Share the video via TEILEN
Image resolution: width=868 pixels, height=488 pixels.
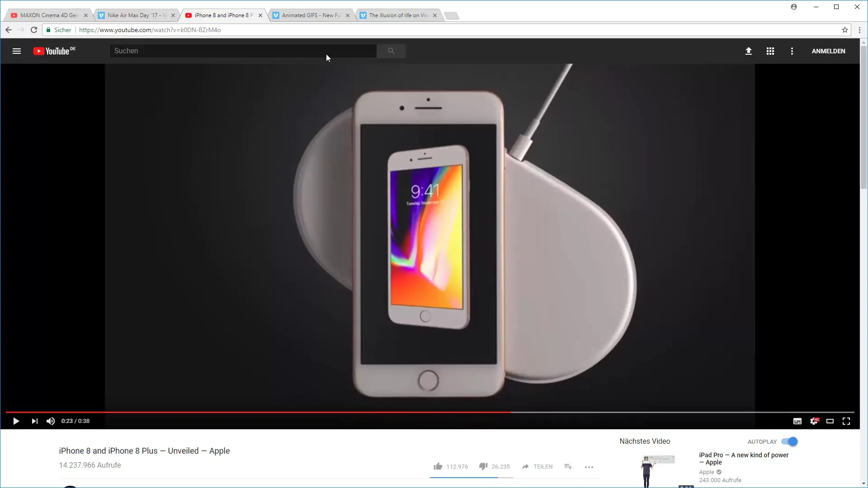tap(537, 466)
